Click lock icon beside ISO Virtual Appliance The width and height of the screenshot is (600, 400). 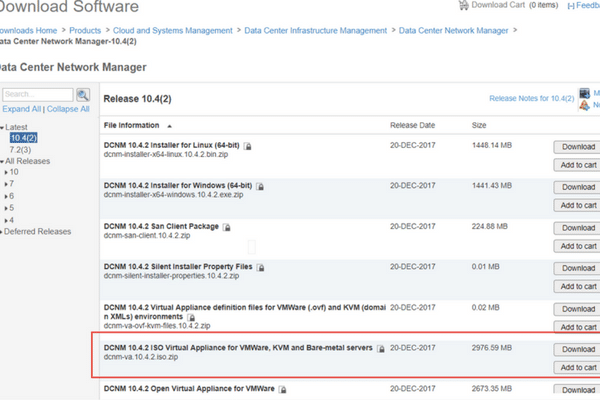381,349
